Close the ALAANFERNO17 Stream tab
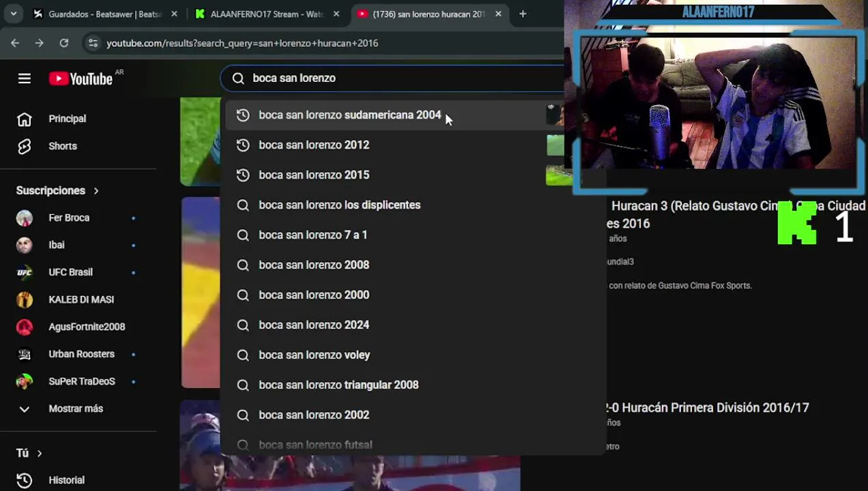The height and width of the screenshot is (491, 868). [336, 14]
